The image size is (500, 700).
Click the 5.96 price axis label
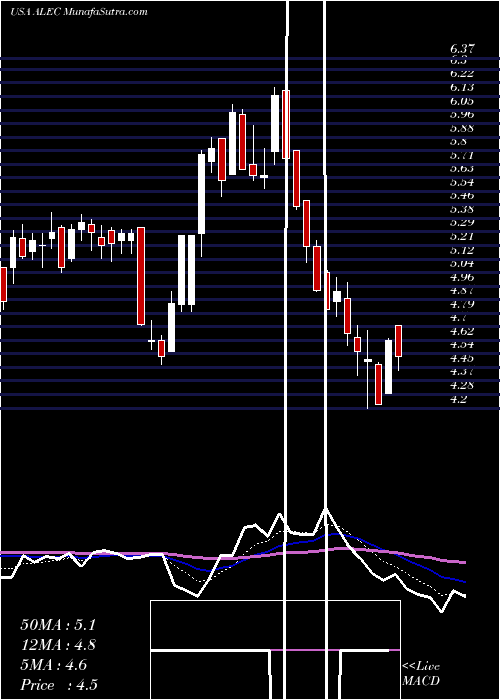462,114
